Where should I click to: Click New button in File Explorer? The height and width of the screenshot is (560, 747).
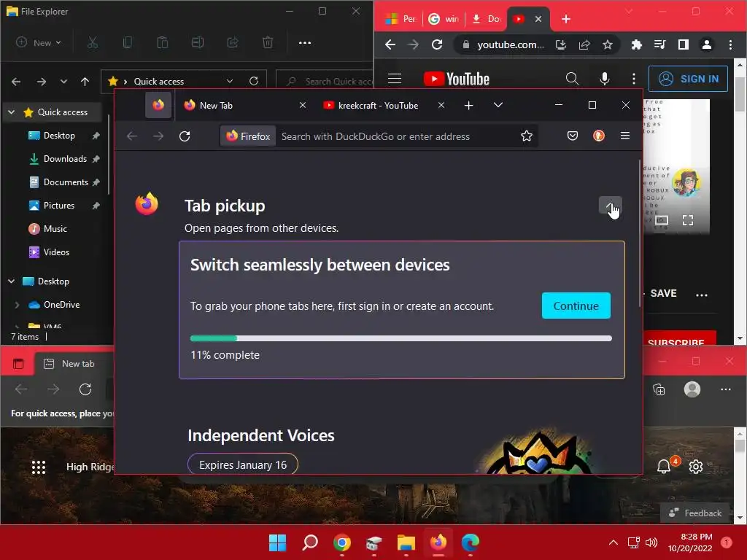39,43
